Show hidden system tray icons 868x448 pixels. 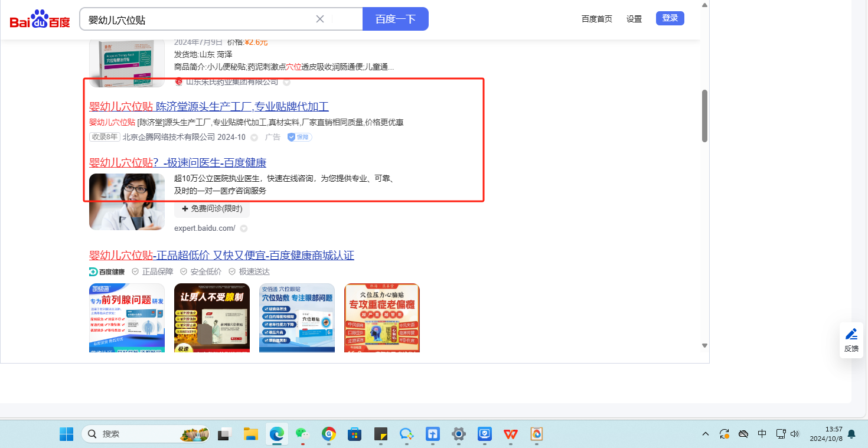pos(706,434)
